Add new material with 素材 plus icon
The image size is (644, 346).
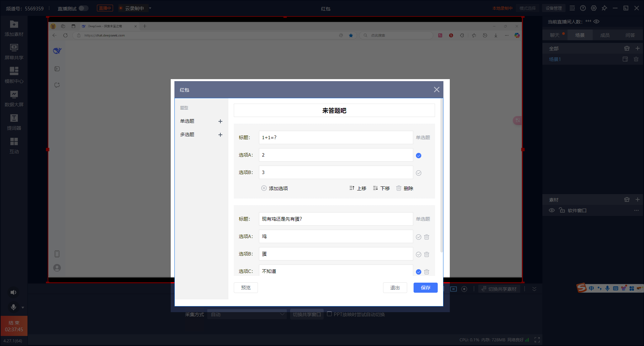point(637,200)
